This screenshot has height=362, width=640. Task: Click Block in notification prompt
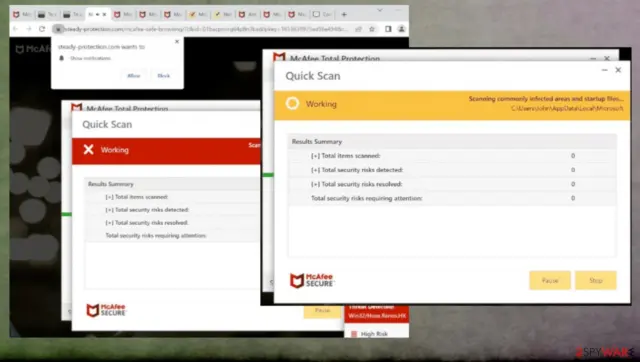pyautogui.click(x=164, y=76)
